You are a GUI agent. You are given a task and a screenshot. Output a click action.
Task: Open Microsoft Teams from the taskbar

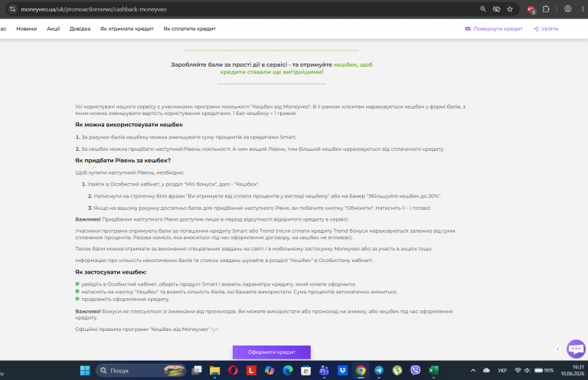tap(324, 371)
